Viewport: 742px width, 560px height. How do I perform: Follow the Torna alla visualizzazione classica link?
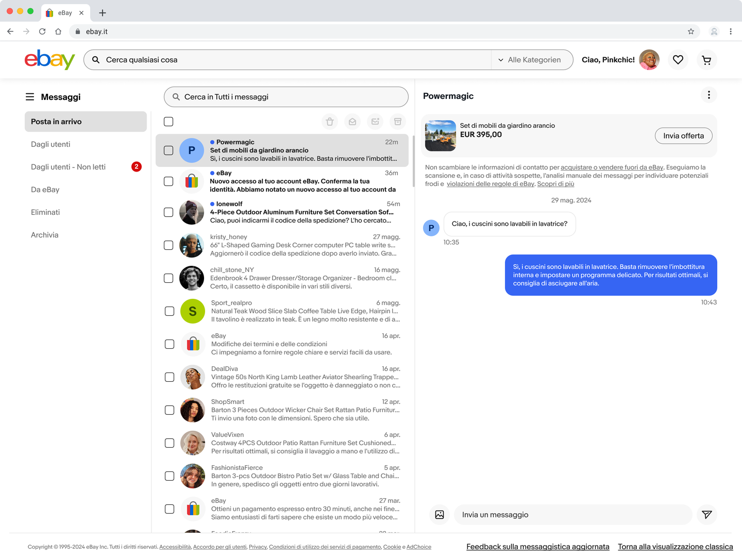(x=676, y=547)
